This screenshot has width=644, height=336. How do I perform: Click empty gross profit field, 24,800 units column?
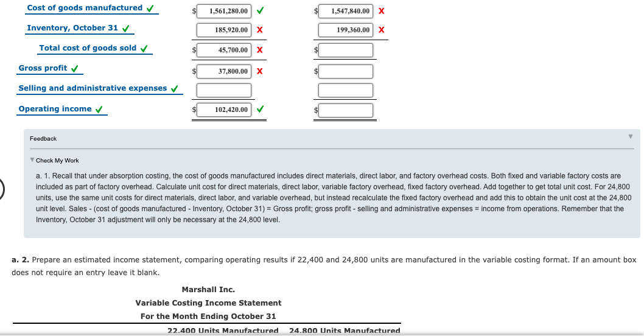pos(345,71)
